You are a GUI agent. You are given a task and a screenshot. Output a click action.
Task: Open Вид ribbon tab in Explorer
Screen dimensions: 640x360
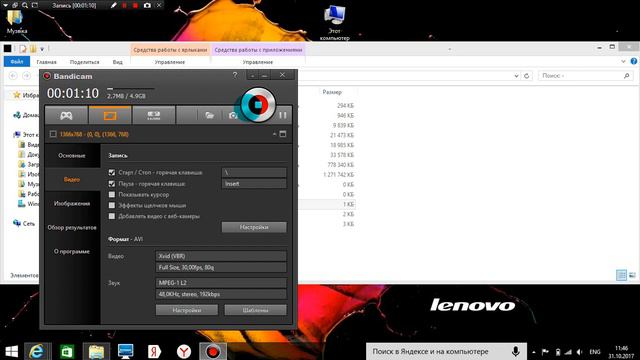[118, 62]
